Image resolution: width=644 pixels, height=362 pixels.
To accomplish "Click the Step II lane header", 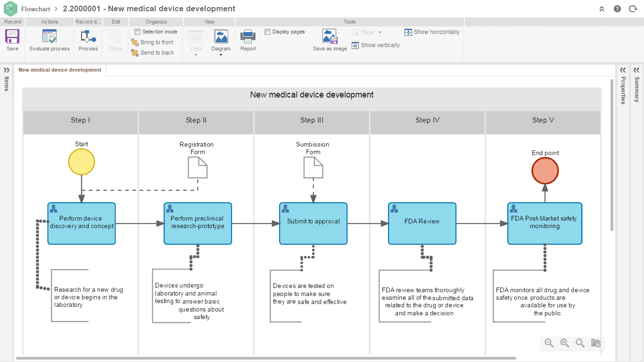I will [196, 123].
